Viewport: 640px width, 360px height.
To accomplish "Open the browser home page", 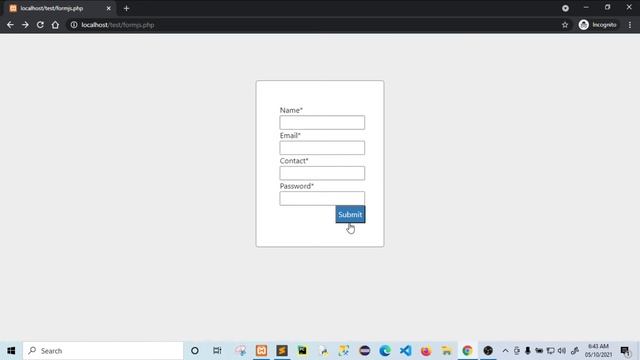I will pyautogui.click(x=55, y=25).
